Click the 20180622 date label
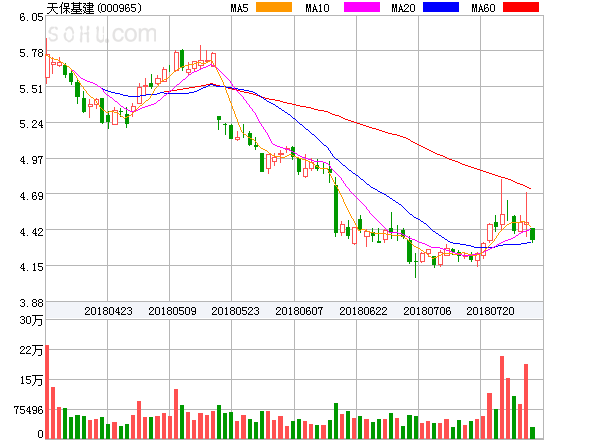 click(363, 311)
